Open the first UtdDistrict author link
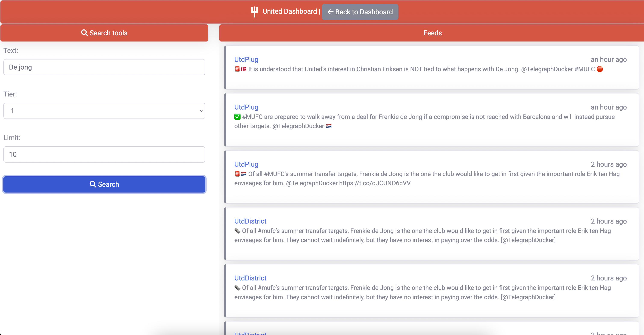Viewport: 644px width, 335px height. [250, 221]
